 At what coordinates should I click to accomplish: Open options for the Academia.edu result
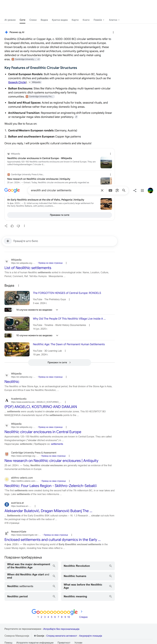tap(65, 402)
